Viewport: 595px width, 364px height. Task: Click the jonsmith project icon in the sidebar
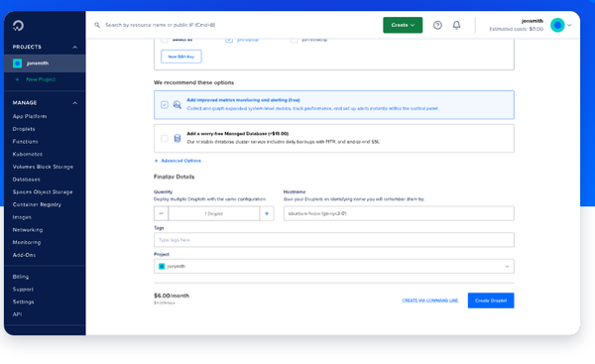pos(17,63)
